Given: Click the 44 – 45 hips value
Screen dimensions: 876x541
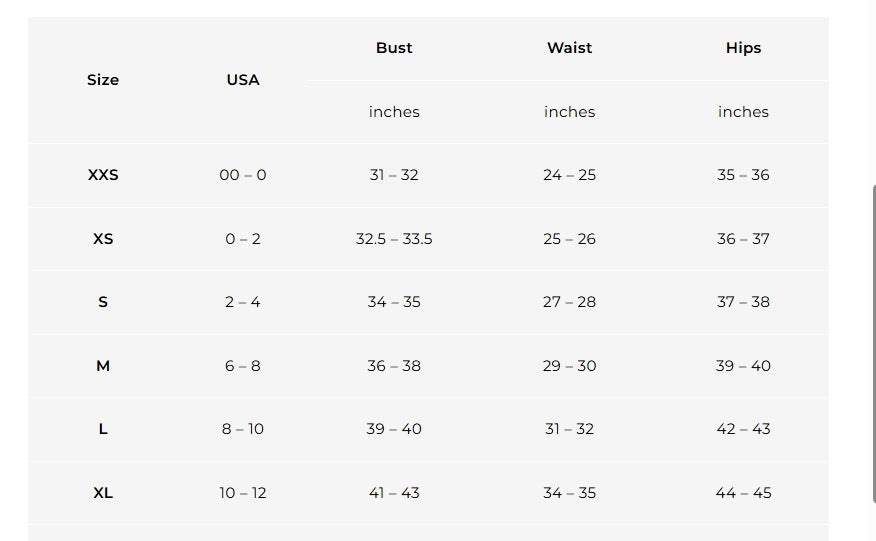Looking at the screenshot, I should (x=743, y=493).
